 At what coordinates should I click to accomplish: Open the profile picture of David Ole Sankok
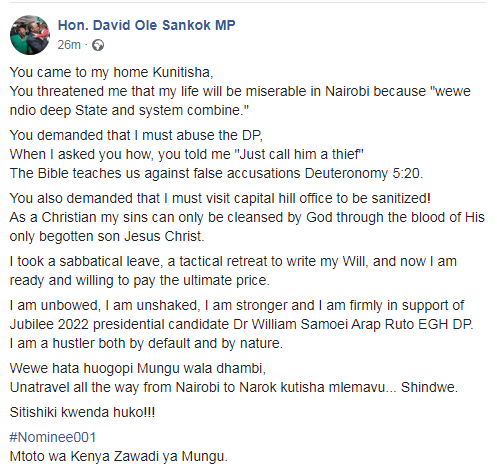point(30,35)
